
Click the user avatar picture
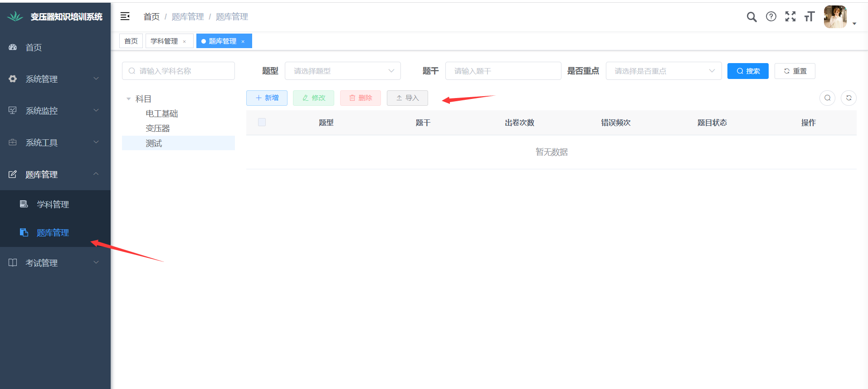pyautogui.click(x=835, y=17)
